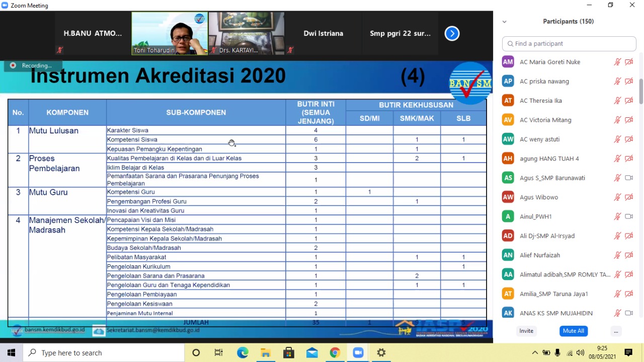Toggle camera icon for AC Maria Goreti Nuke
Viewport: 644px width, 362px height.
[629, 62]
